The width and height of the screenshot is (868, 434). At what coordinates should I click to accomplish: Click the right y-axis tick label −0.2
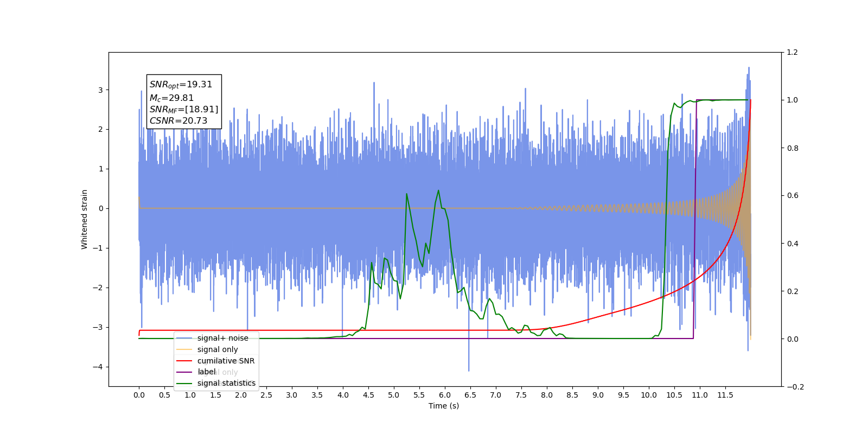pos(795,387)
